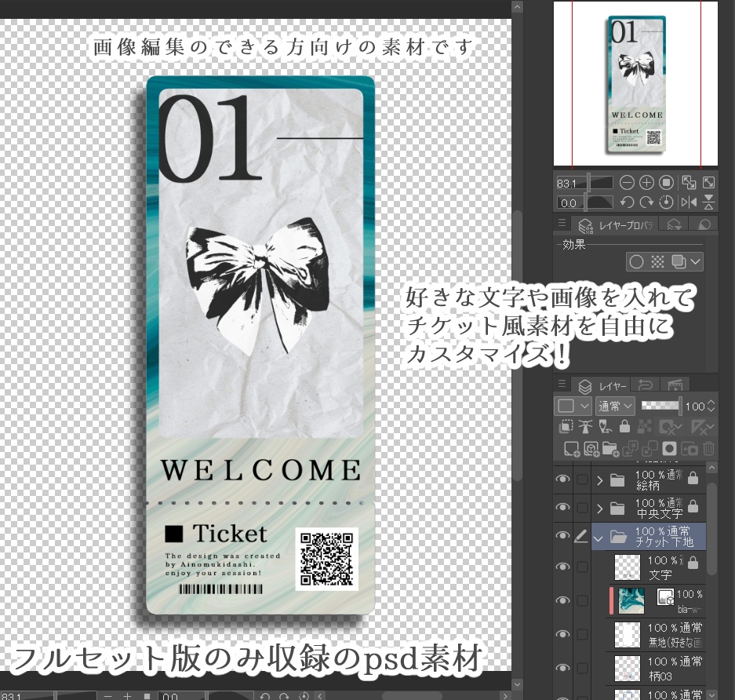Click the clip to layer below icon
This screenshot has height=700, width=735.
pos(566,426)
